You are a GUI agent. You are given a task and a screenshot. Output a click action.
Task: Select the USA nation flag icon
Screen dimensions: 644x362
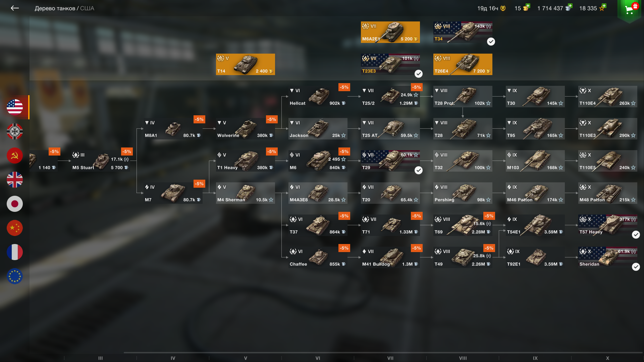pyautogui.click(x=15, y=107)
